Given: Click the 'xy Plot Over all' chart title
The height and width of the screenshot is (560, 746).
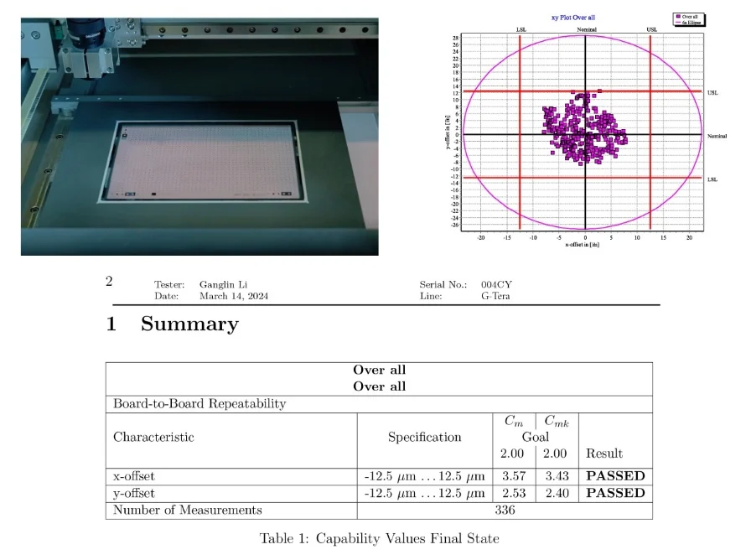Looking at the screenshot, I should tap(573, 17).
